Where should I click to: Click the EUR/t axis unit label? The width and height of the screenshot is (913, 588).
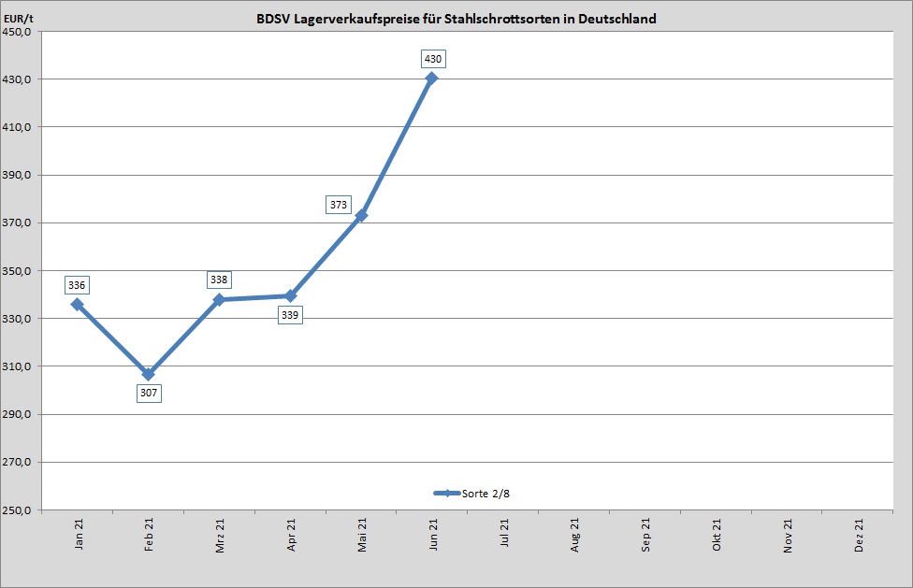(19, 19)
